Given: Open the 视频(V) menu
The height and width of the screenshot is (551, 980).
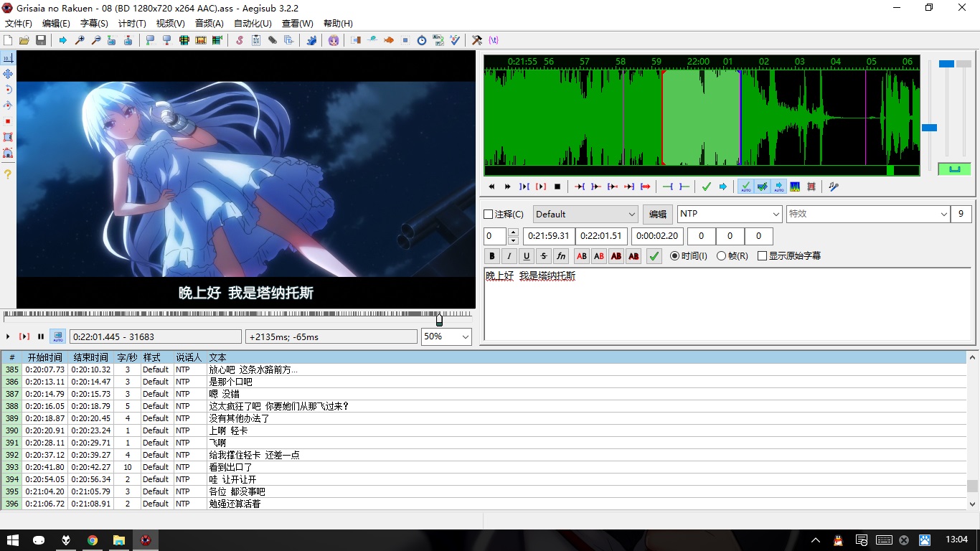Looking at the screenshot, I should pyautogui.click(x=170, y=24).
